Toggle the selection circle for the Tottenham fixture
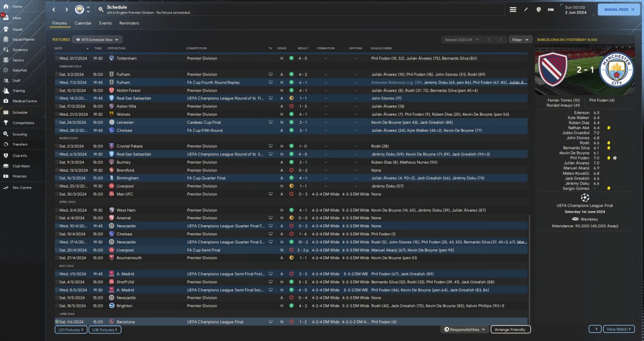Viewport: 644px width, 341px height. tap(57, 58)
